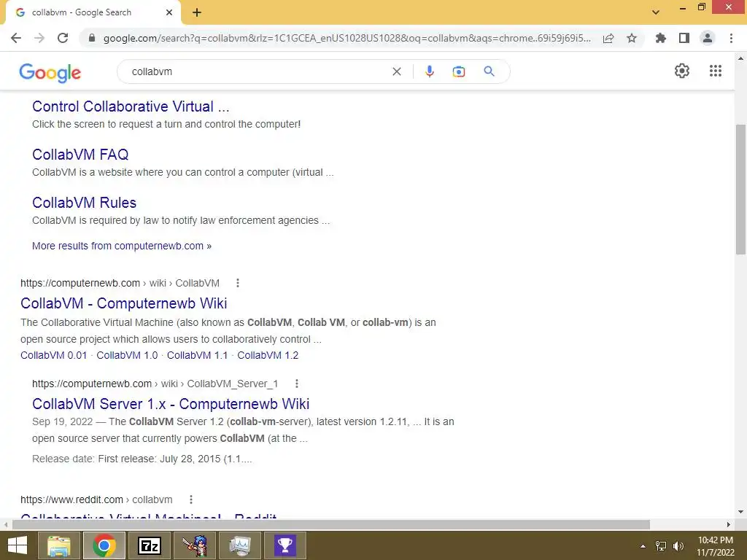Screen dimensions: 747x560
Task: Open the CollabVM 1.0 sitelink
Action: coord(127,355)
